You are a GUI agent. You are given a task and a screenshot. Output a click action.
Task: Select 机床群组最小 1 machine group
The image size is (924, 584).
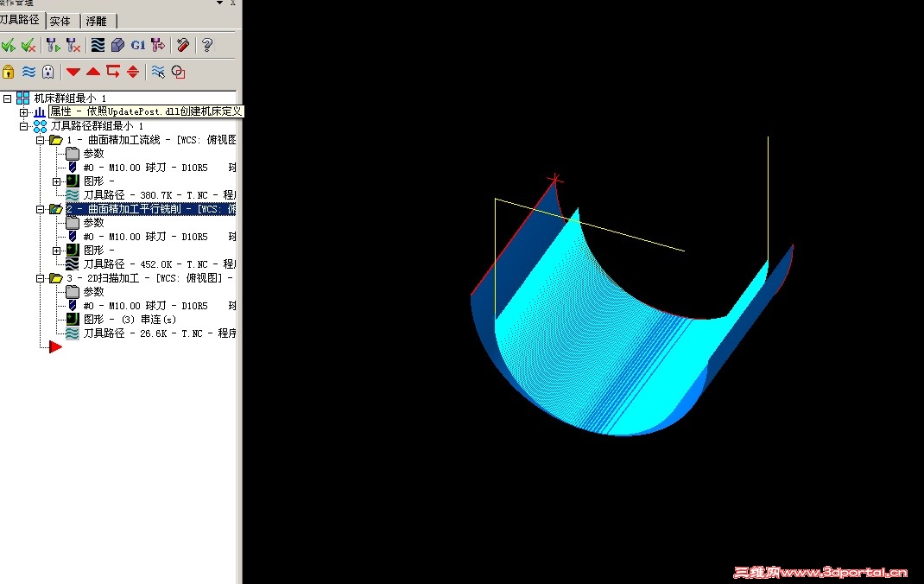point(70,98)
